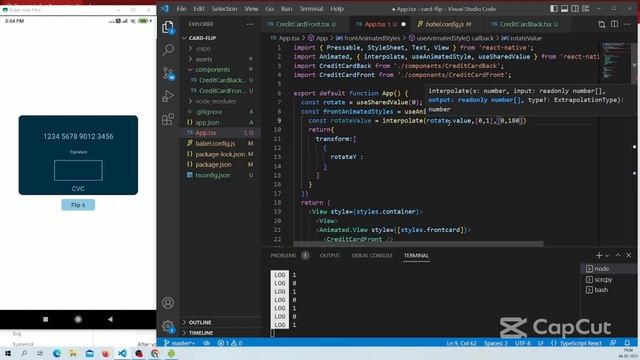Select the node terminal instance
640x360 pixels.
[x=608, y=269]
